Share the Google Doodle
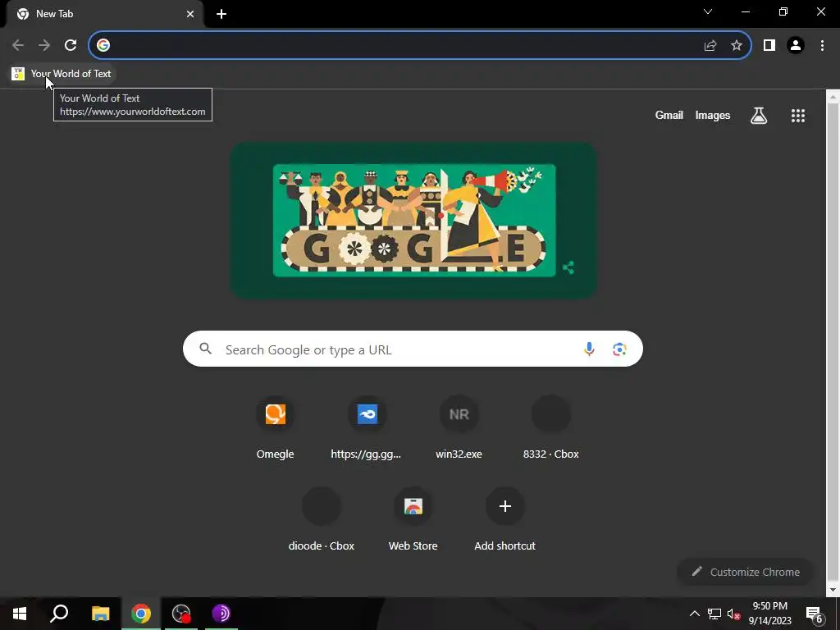The width and height of the screenshot is (840, 630). click(x=568, y=267)
